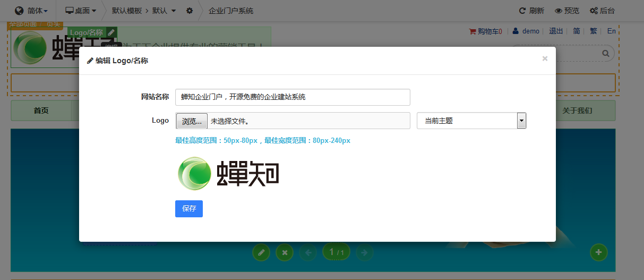Click the 最佳高度范围 hint text
The width and height of the screenshot is (644, 280).
coord(263,141)
